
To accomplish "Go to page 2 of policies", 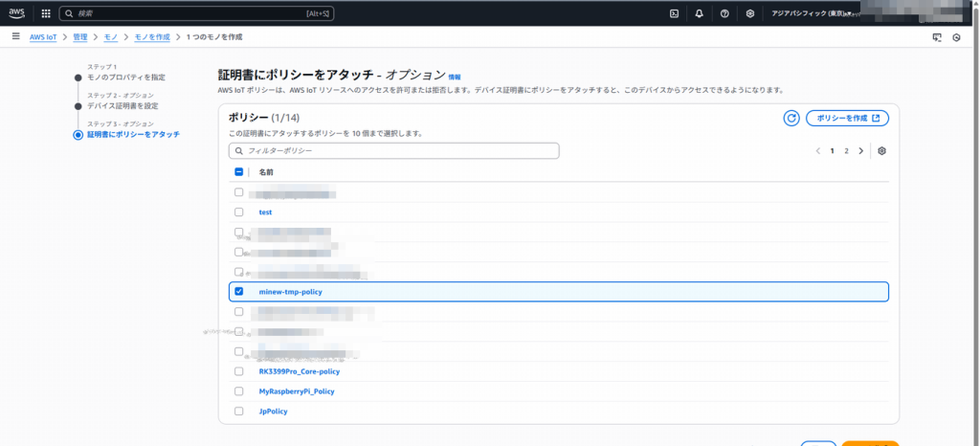I will click(x=846, y=151).
